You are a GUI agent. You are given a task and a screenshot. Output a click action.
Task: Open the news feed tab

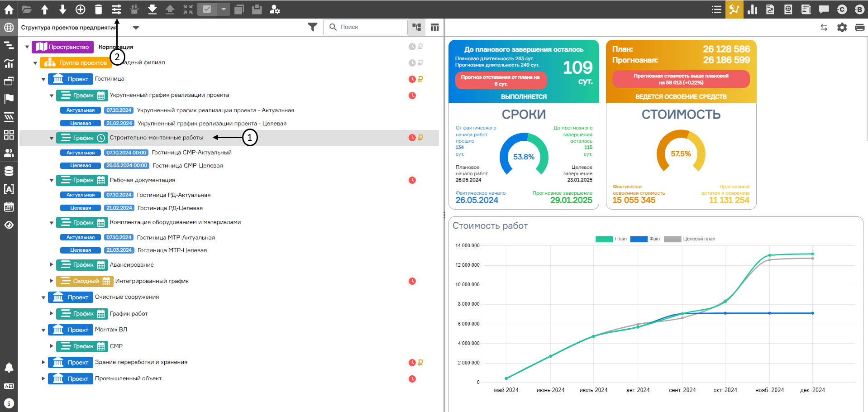[806, 9]
